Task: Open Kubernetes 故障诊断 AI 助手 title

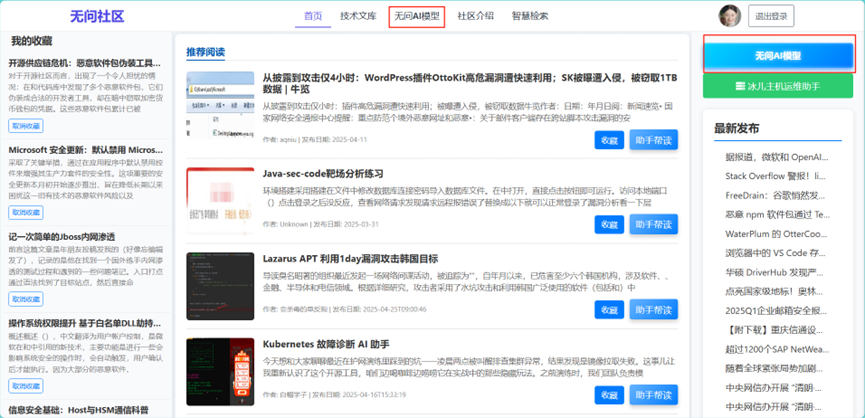Action: (x=326, y=344)
